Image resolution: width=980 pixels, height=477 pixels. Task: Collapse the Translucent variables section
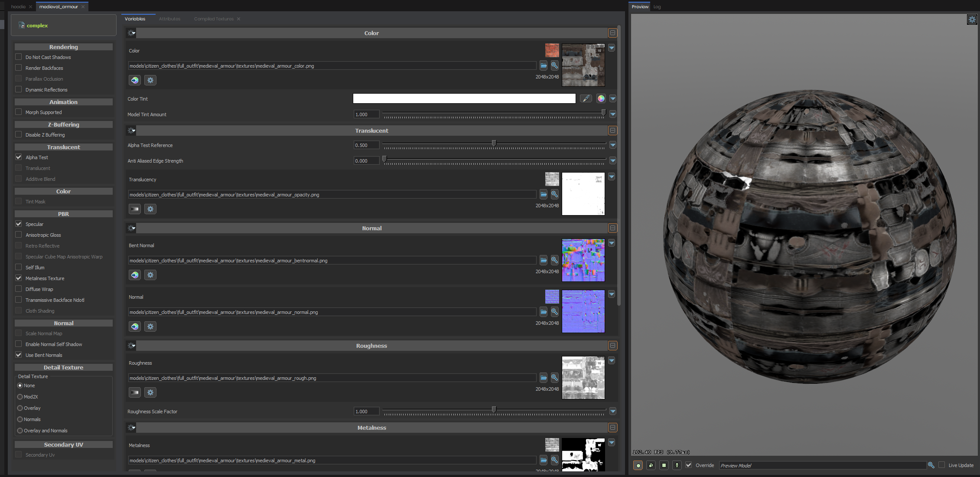tap(612, 131)
